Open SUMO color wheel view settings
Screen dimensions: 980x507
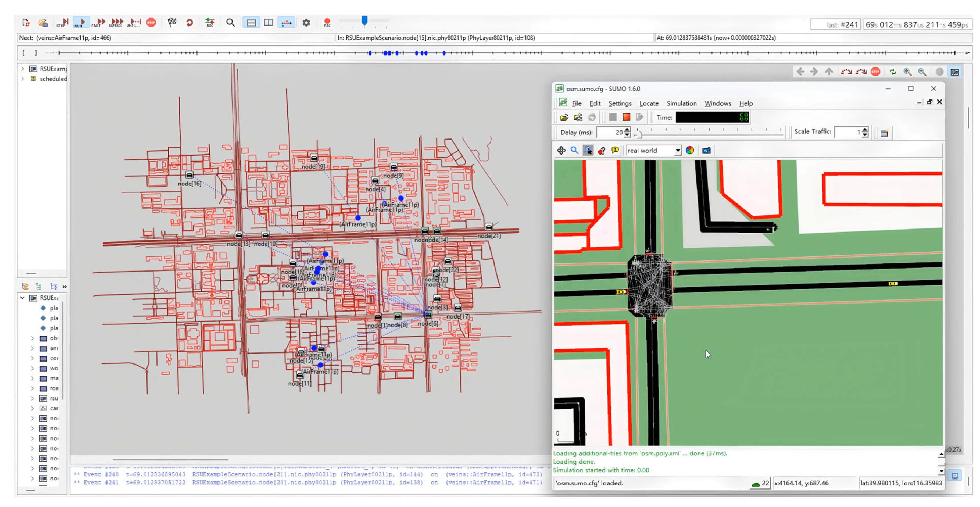click(690, 151)
